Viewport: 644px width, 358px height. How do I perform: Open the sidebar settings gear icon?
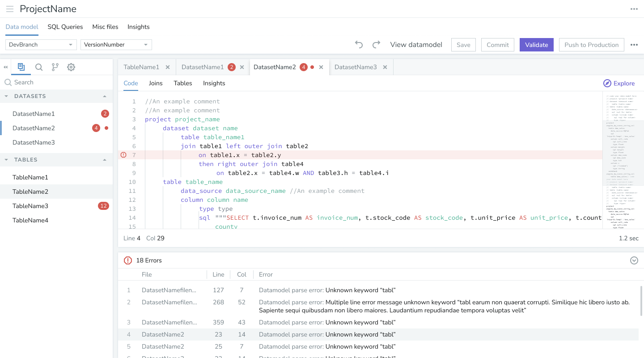(x=71, y=67)
